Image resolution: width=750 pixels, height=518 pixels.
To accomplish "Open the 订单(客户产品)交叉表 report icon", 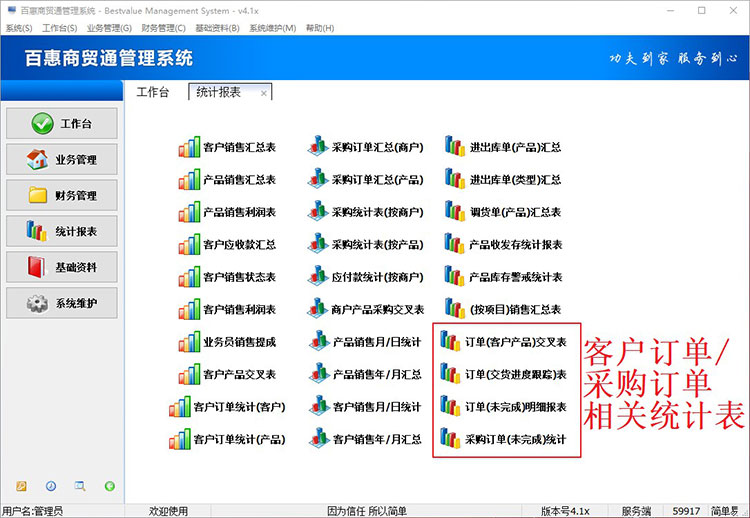I will pyautogui.click(x=450, y=341).
